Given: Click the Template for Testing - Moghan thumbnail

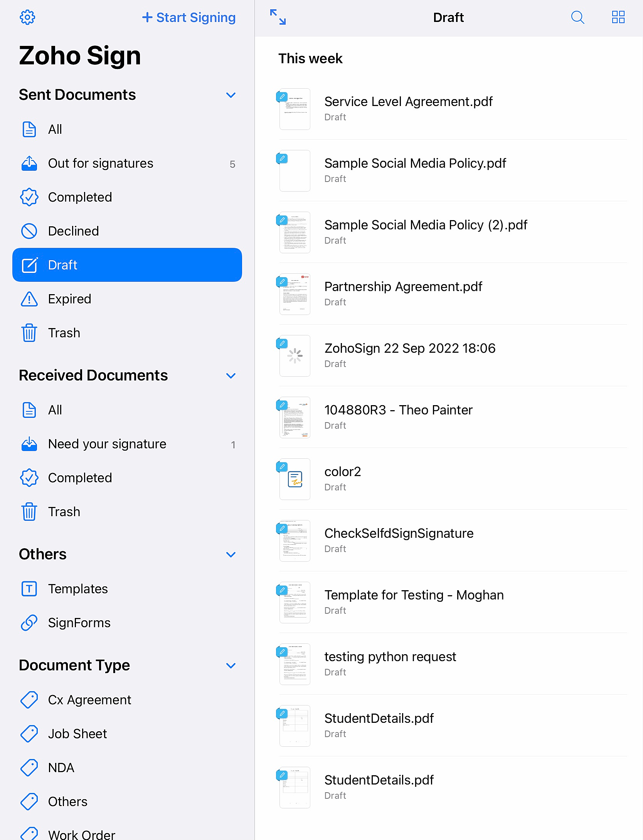Looking at the screenshot, I should [295, 603].
